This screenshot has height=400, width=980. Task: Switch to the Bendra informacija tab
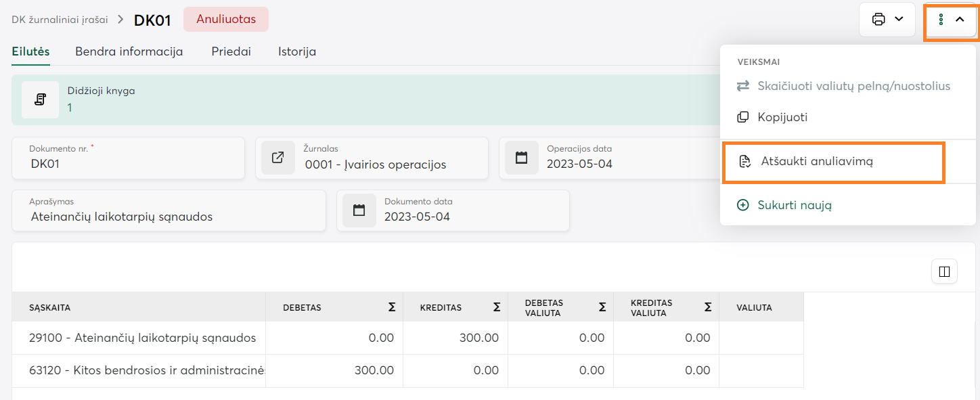[x=129, y=51]
